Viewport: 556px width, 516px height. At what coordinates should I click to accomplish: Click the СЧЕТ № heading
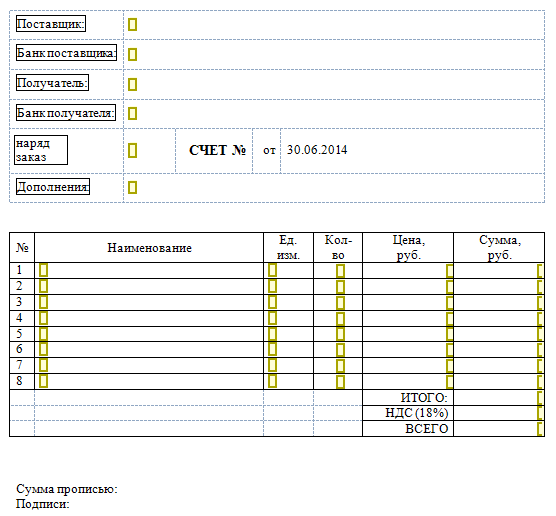pyautogui.click(x=217, y=150)
